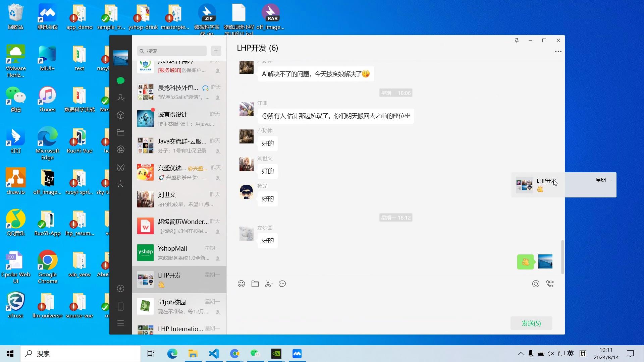644x362 pixels.
Task: Click the chat message area scrollbar
Action: pyautogui.click(x=562, y=257)
